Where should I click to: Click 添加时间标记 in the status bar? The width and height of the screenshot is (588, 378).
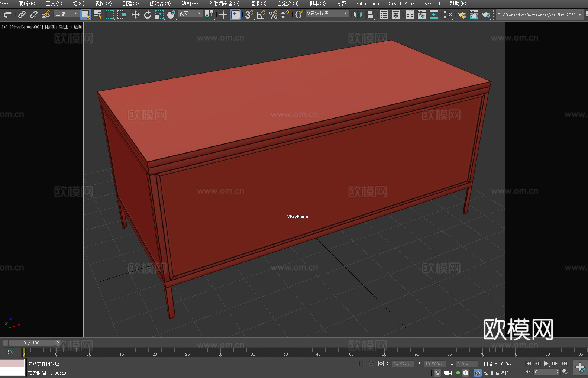[x=495, y=373]
